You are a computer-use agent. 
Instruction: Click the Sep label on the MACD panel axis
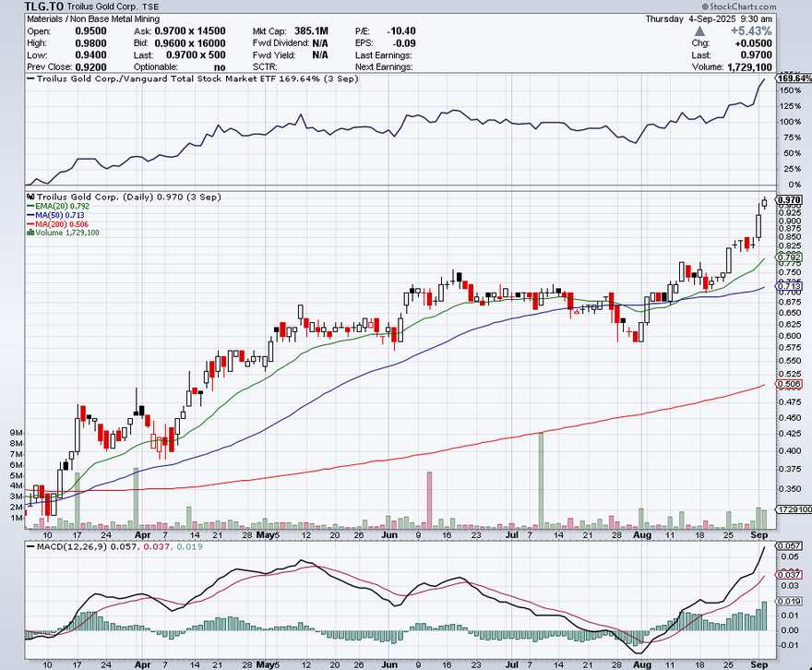pyautogui.click(x=759, y=664)
